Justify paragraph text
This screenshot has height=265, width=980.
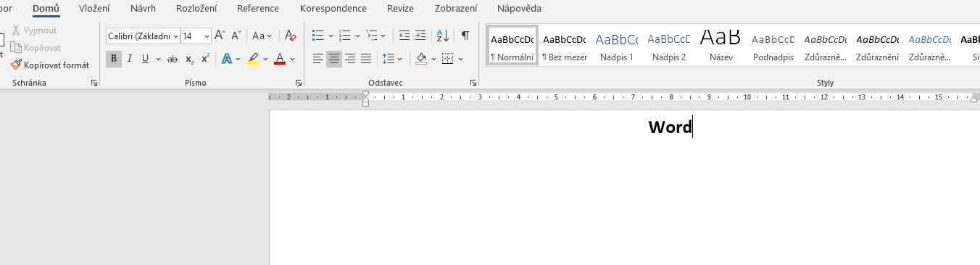coord(366,59)
